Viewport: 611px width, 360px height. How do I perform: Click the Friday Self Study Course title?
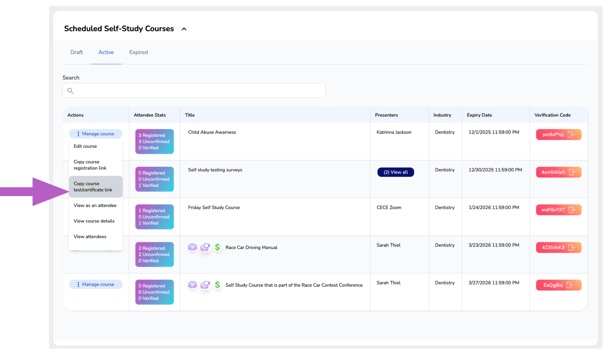point(214,207)
